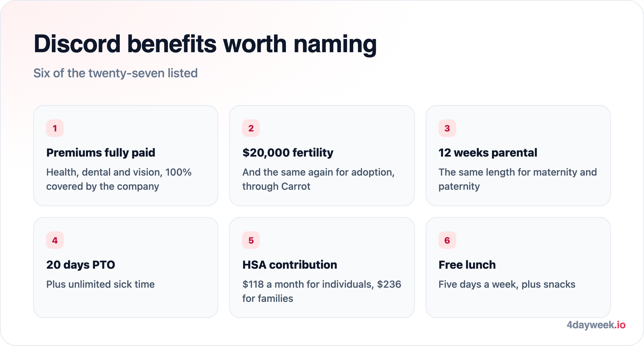
Task: Click the 'through Carrot' description text
Action: 276,187
